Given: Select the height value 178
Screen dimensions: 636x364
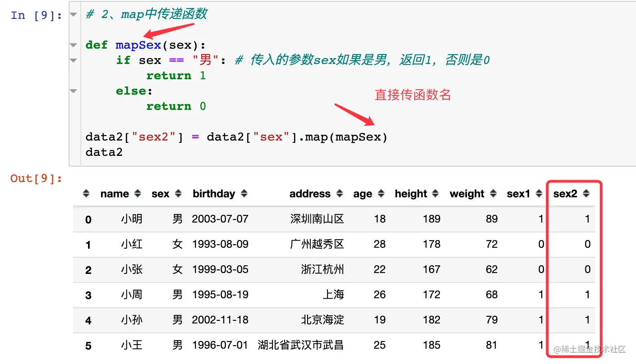Looking at the screenshot, I should click(432, 244).
